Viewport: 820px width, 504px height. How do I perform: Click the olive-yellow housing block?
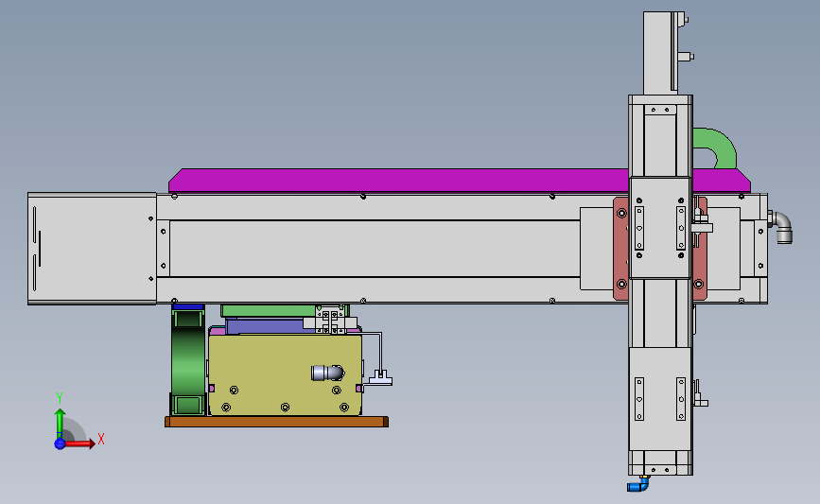point(285,374)
